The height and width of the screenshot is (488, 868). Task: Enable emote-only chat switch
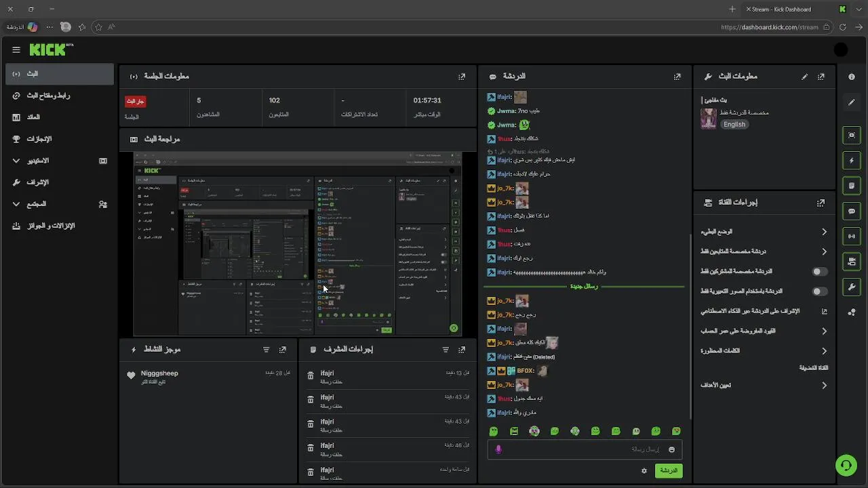click(820, 291)
